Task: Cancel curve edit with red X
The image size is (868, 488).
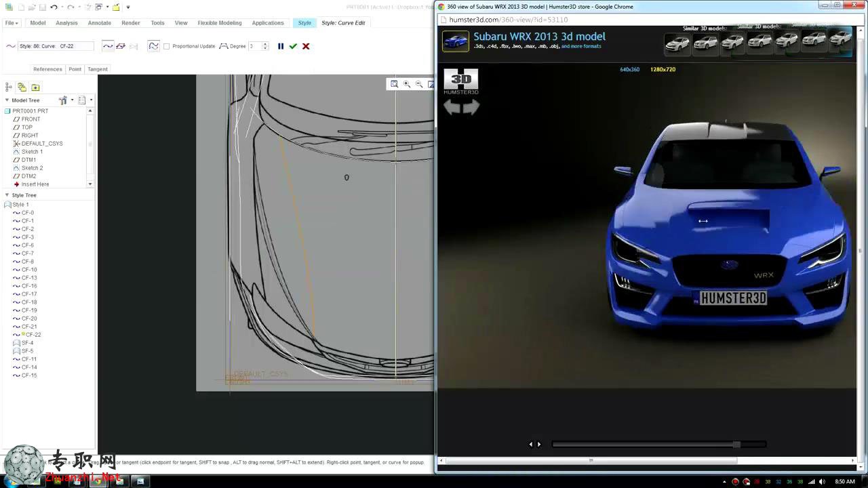Action: click(x=306, y=46)
